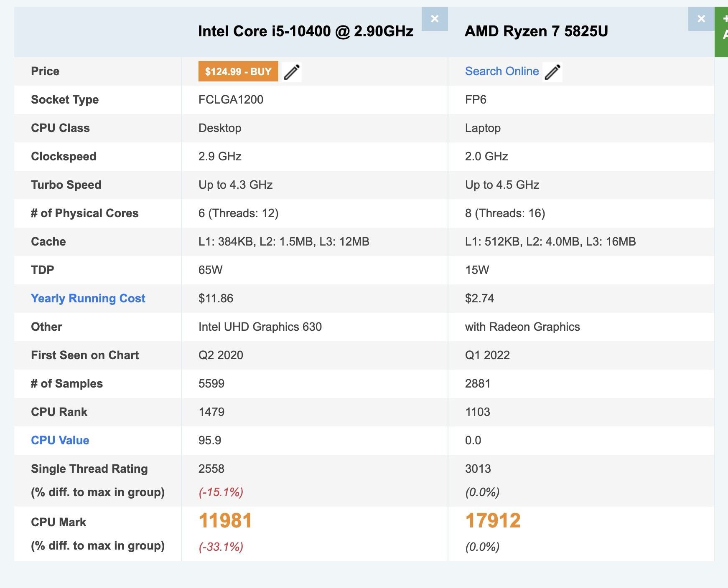Select the 8 (Threads: 16) cores value
Screen dimensions: 728x588
pyautogui.click(x=505, y=213)
